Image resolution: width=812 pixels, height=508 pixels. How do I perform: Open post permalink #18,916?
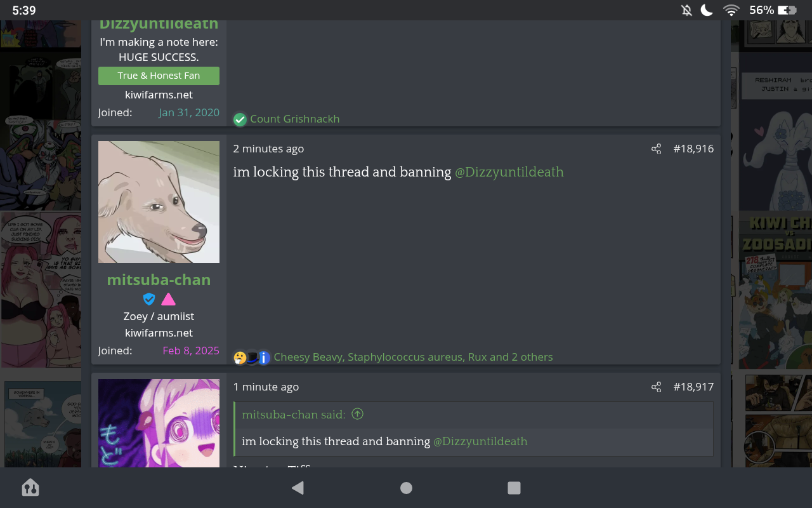[x=693, y=149]
